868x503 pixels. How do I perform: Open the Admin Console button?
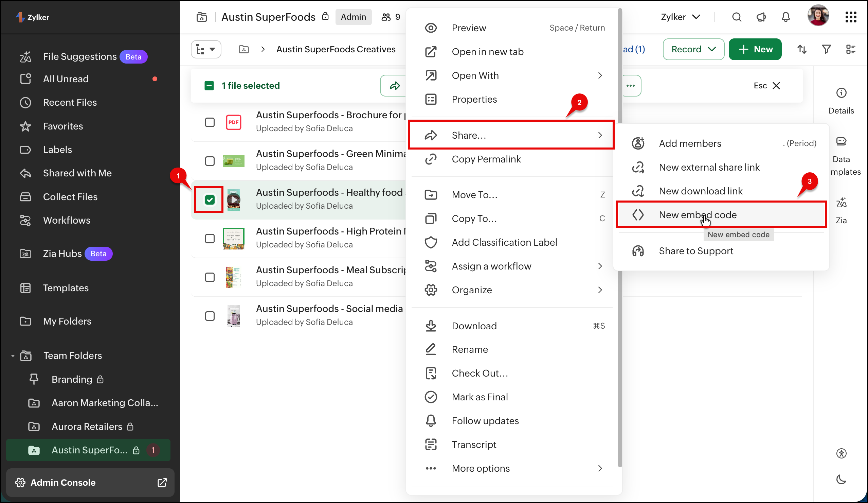click(x=90, y=482)
